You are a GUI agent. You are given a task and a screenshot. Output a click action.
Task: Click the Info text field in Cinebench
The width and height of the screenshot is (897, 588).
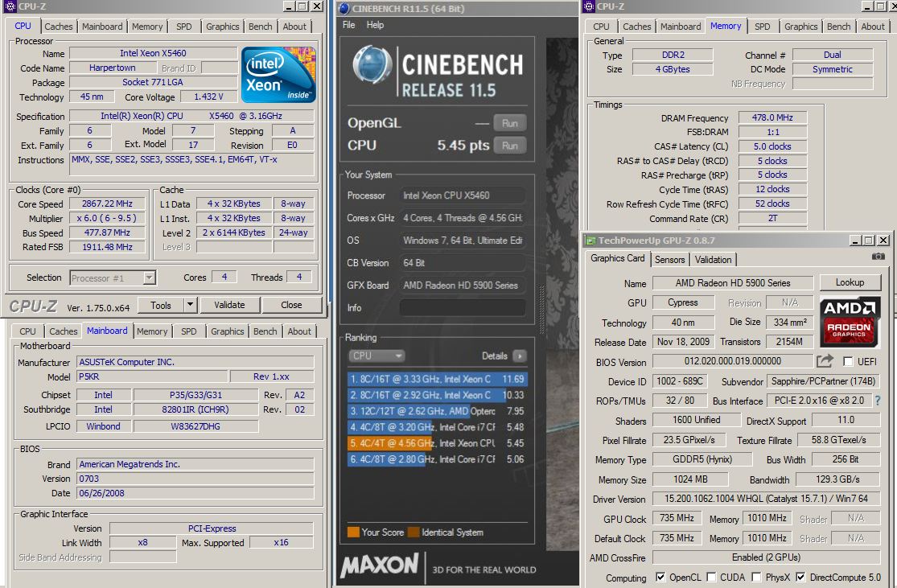(462, 307)
